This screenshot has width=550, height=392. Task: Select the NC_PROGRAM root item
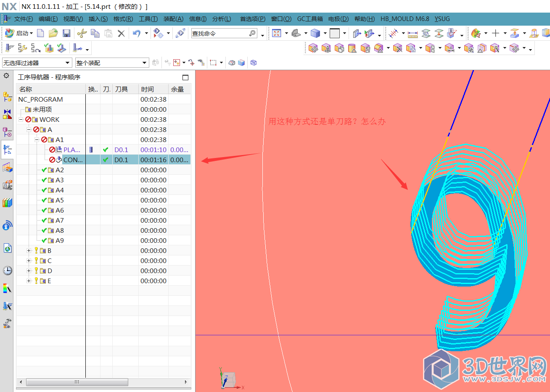tap(40, 100)
